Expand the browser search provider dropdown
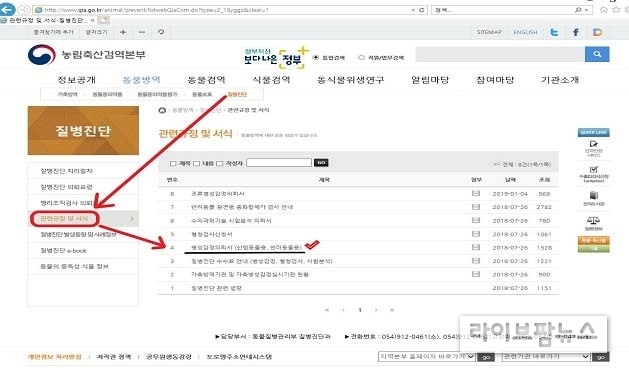The width and height of the screenshot is (629, 368). (x=586, y=10)
